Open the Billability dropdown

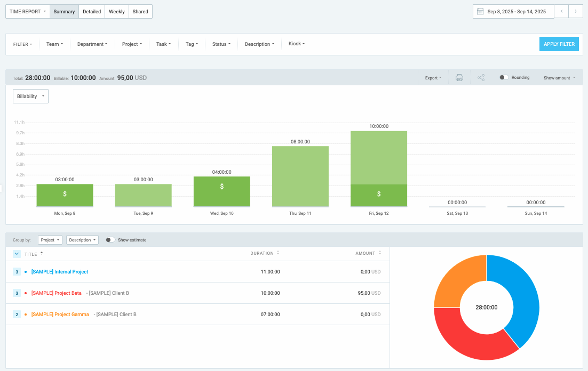point(30,96)
